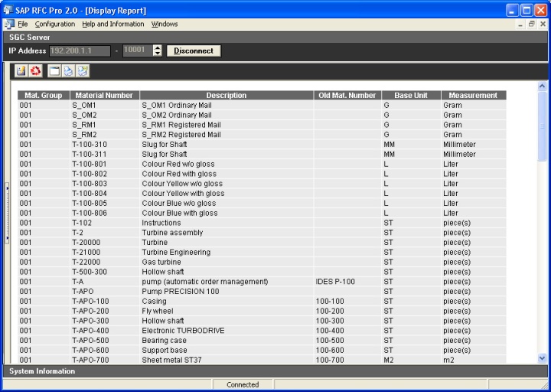Viewport: 551px width, 392px height.
Task: Decrease the port number with the down spinner arrow
Action: click(157, 54)
